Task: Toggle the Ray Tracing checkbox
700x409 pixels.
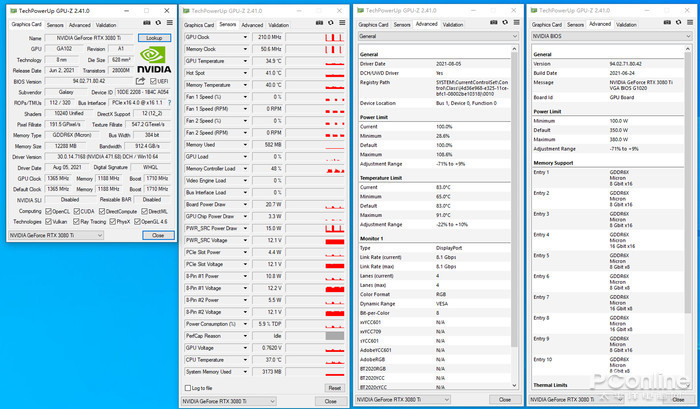Action: pyautogui.click(x=76, y=221)
